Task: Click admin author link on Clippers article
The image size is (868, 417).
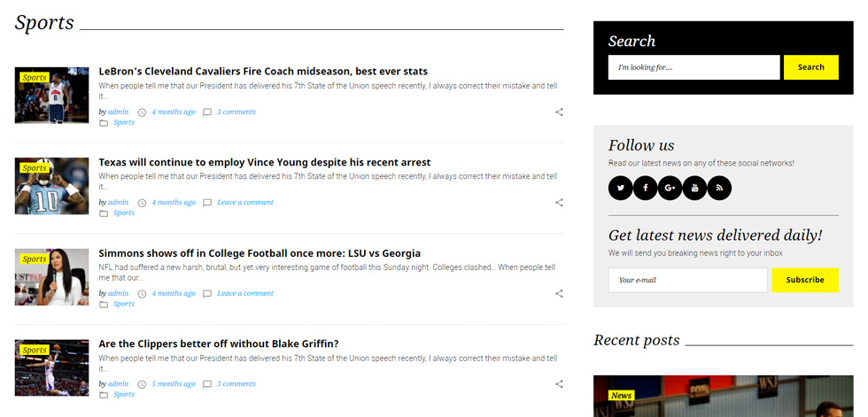Action: (x=118, y=384)
